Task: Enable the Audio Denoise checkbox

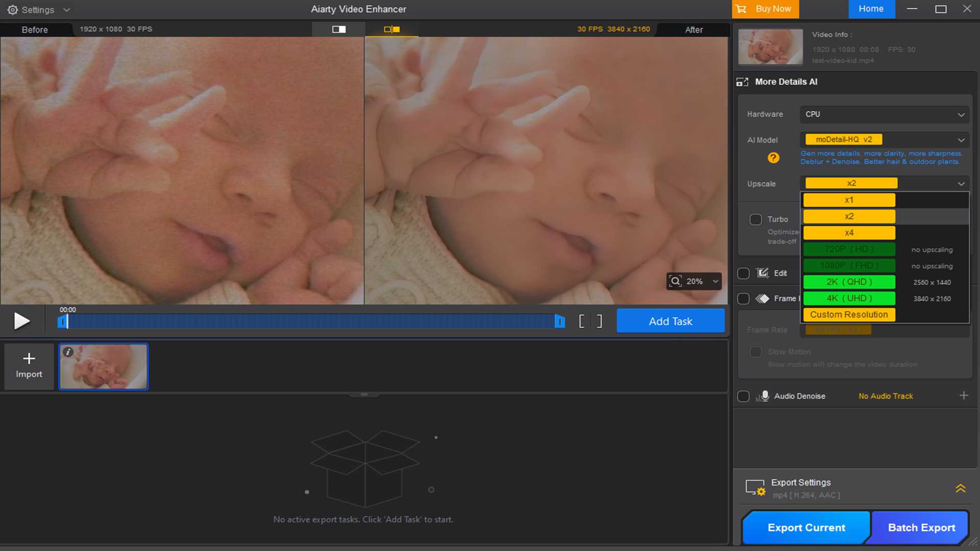Action: pyautogui.click(x=743, y=396)
